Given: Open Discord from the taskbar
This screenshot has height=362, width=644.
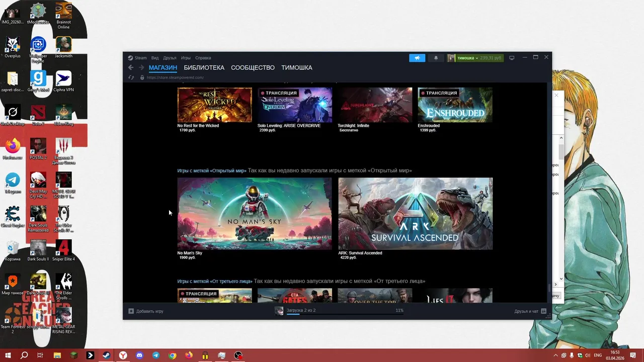Looking at the screenshot, I should click(139, 355).
